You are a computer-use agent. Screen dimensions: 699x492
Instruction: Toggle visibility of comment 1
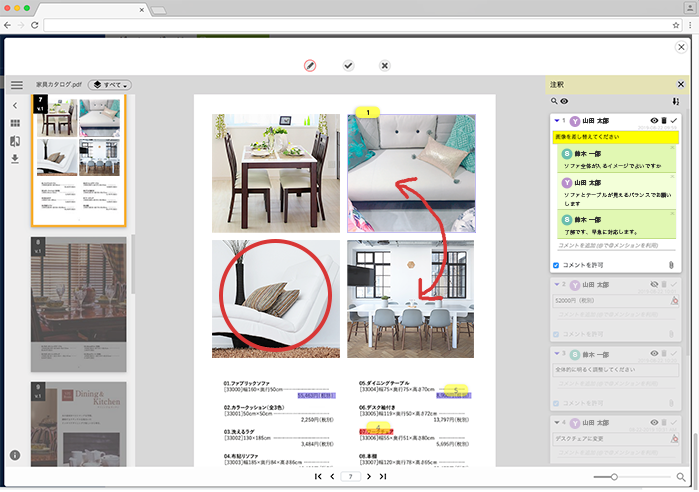[x=653, y=120]
